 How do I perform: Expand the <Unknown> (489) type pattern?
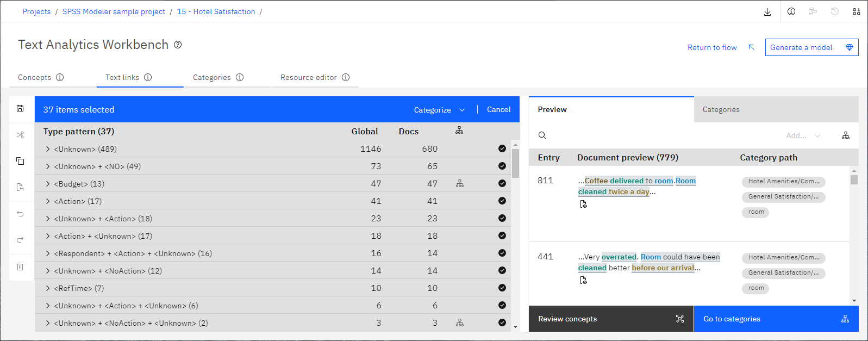(x=48, y=149)
